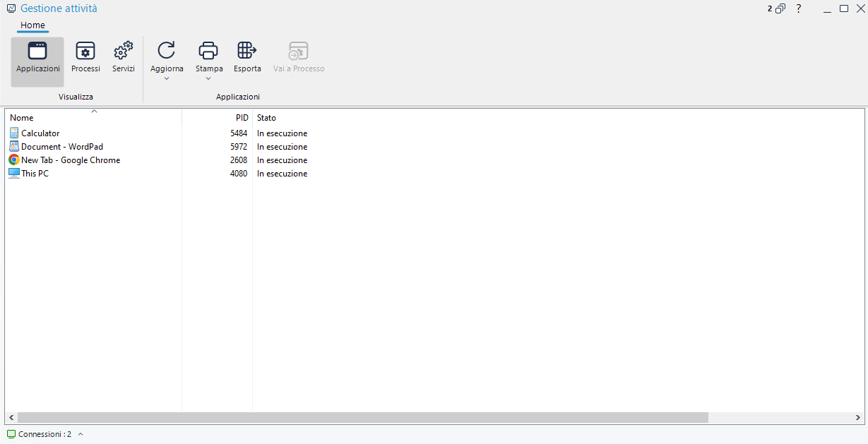Switch to the Processi view

coord(85,52)
